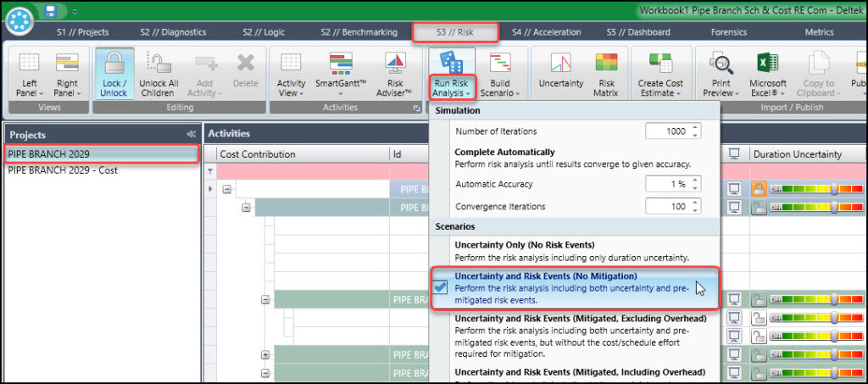Expand the activity group with the plus icon

click(264, 354)
